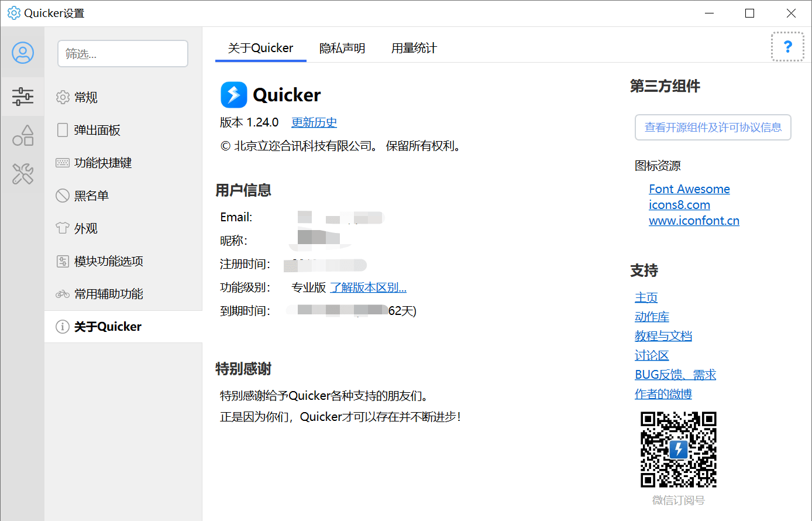This screenshot has width=812, height=521.
Task: Open the 了解版本区别 link
Action: pyautogui.click(x=368, y=287)
